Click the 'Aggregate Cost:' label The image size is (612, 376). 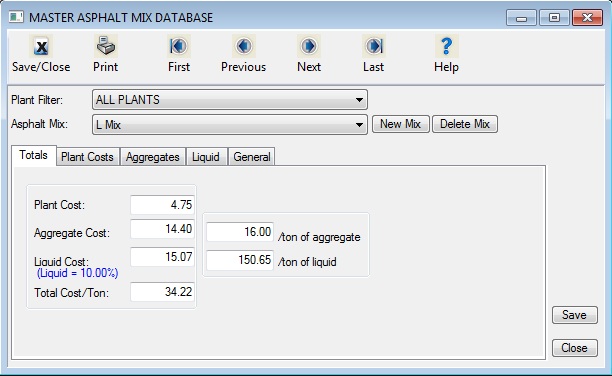pos(72,233)
